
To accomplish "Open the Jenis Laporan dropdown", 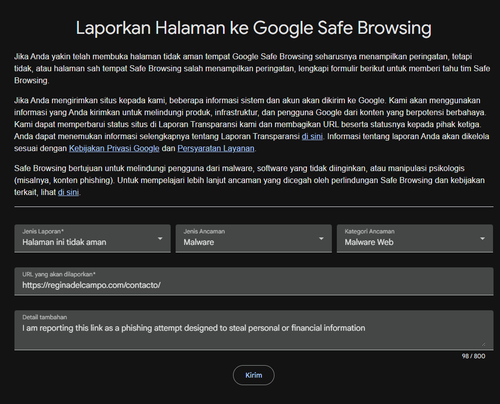I will pos(92,238).
